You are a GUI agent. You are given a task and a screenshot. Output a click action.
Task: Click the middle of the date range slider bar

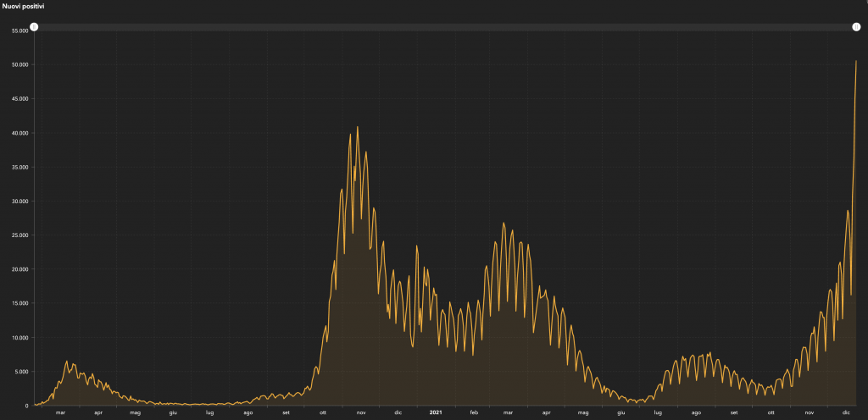[x=445, y=27]
